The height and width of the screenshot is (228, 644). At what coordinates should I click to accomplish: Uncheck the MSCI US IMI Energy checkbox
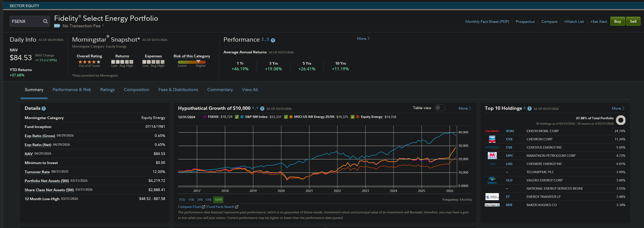286,117
